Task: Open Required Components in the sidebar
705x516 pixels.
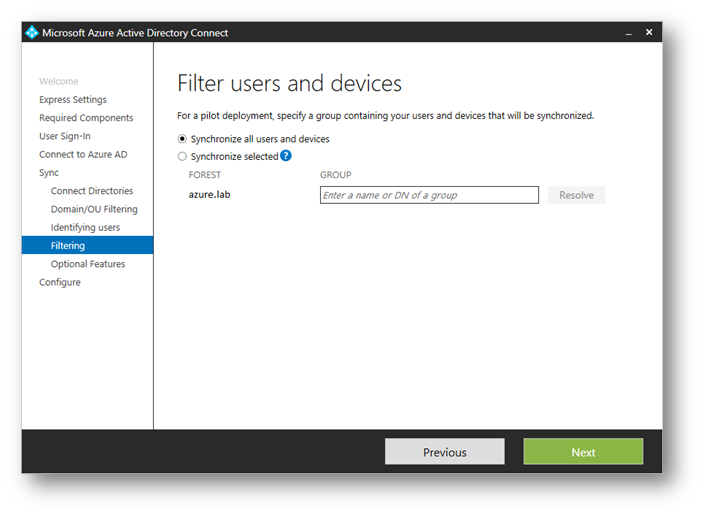Action: [85, 118]
